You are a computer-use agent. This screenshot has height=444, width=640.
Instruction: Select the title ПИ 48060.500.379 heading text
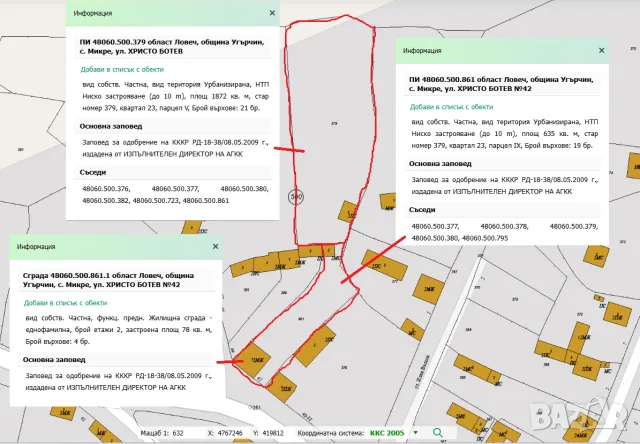tap(171, 47)
